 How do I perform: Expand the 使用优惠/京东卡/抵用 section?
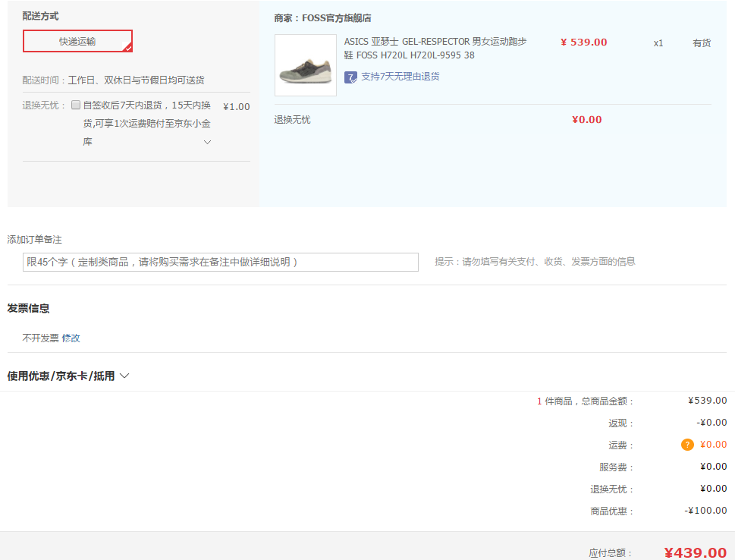68,376
